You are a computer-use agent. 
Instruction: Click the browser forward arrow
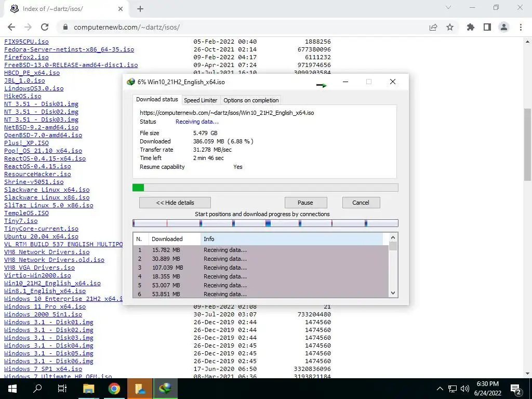pos(28,27)
